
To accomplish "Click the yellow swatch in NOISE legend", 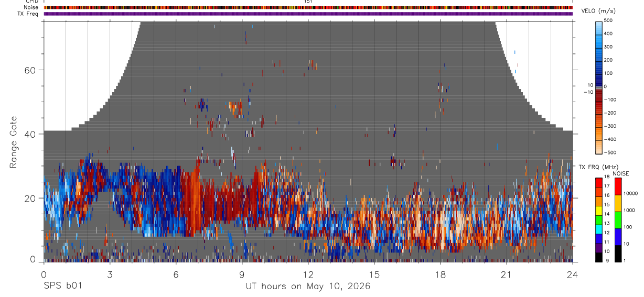I will coord(618,203).
